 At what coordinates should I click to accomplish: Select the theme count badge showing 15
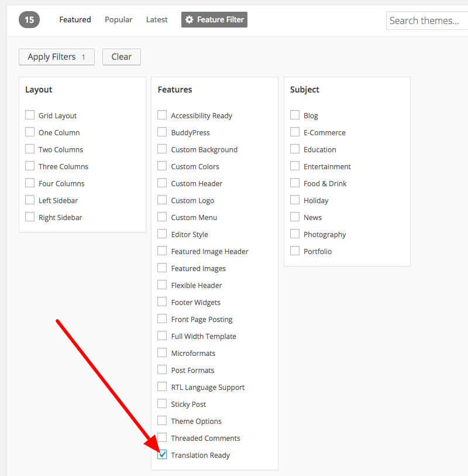pos(29,19)
